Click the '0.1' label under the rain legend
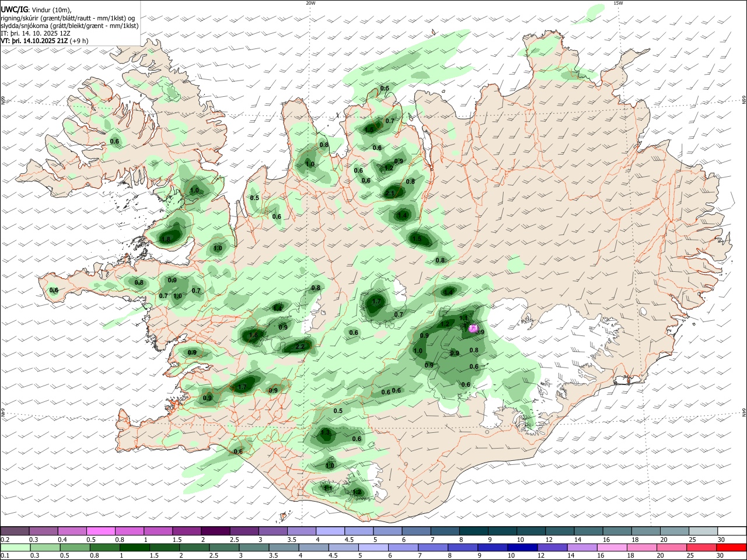Viewport: 747px width, 560px height. (x=5, y=556)
